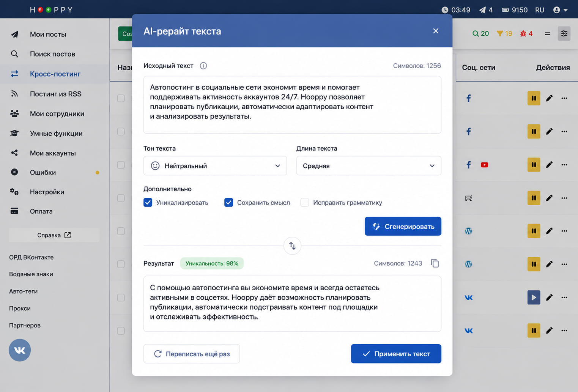Click Применить текст button

(x=396, y=354)
